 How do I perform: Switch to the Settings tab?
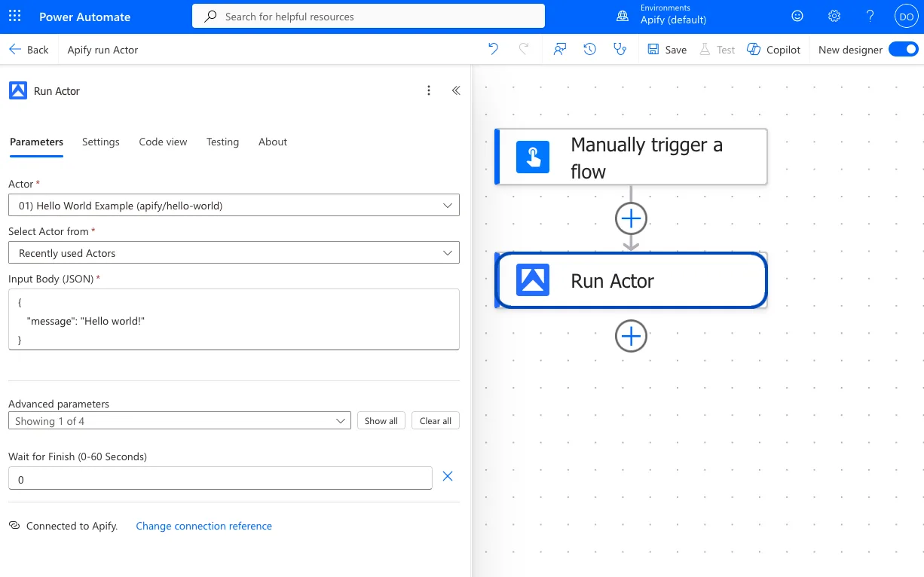tap(101, 142)
